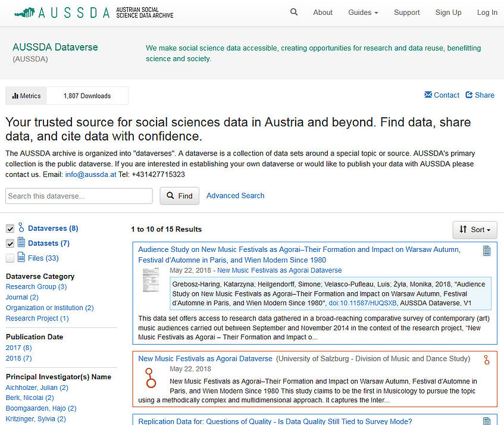504x425 pixels.
Task: Click the Dataverses facet tree icon
Action: (x=21, y=227)
